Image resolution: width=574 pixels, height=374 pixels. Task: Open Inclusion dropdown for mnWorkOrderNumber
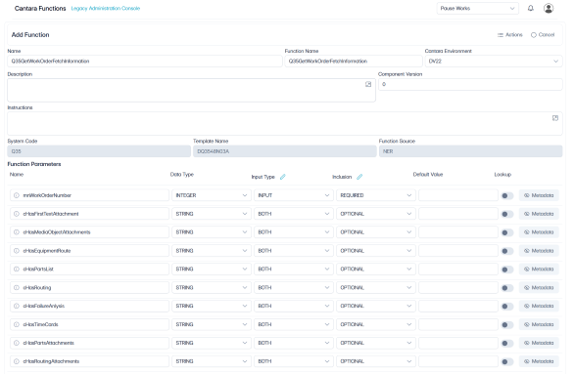[x=376, y=195]
